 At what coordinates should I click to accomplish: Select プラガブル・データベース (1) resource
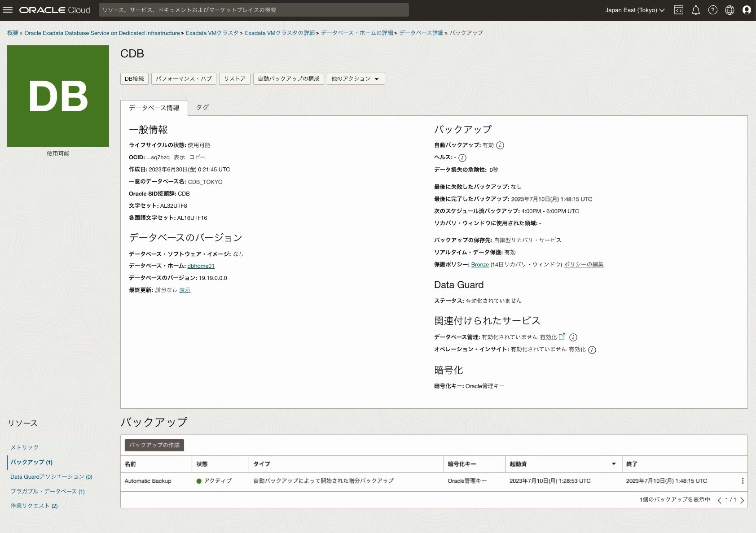[x=48, y=491]
